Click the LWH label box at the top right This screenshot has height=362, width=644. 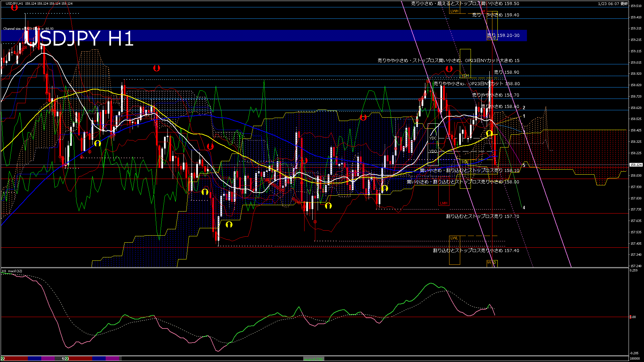click(x=454, y=11)
